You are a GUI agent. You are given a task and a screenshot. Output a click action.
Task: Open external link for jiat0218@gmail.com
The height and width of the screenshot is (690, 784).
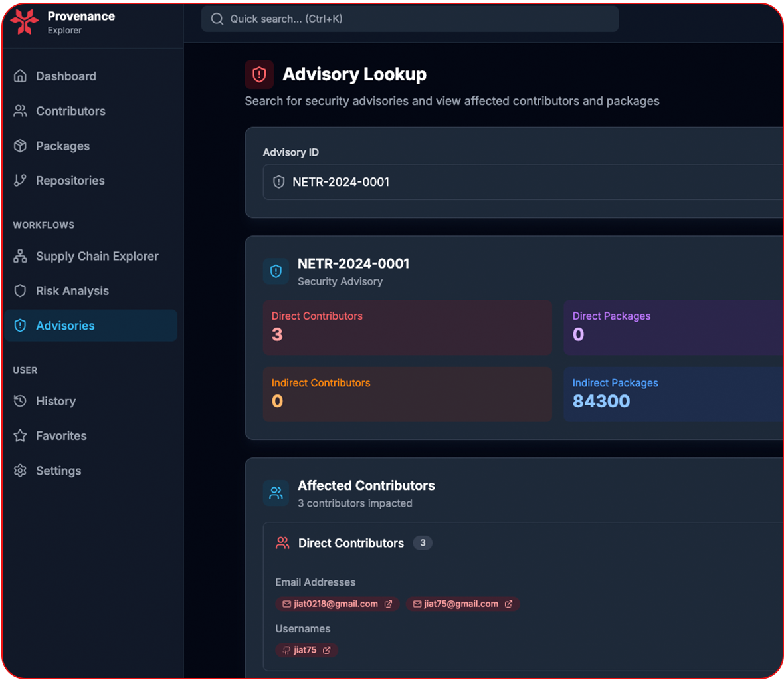(389, 604)
